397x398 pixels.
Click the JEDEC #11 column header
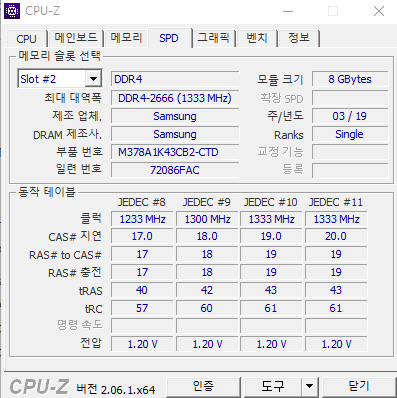point(336,202)
